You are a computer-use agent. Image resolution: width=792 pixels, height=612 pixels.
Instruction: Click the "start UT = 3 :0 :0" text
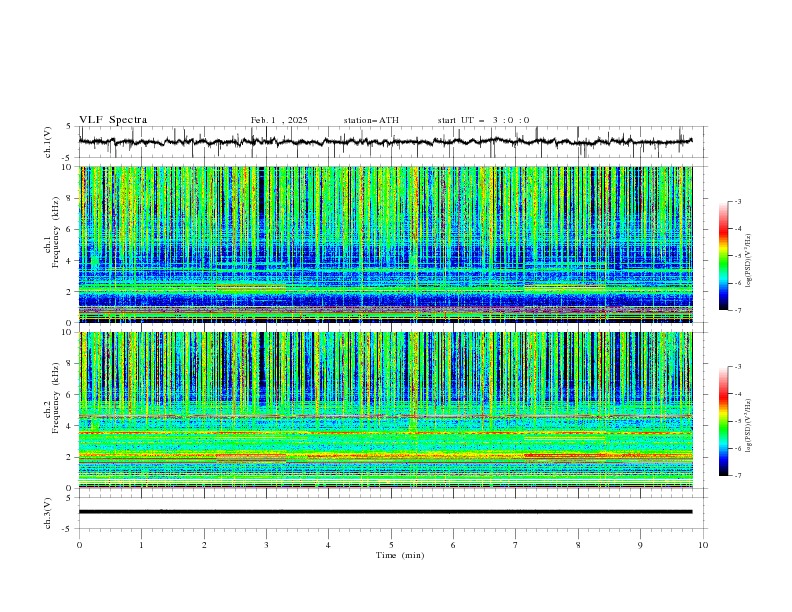pos(483,120)
